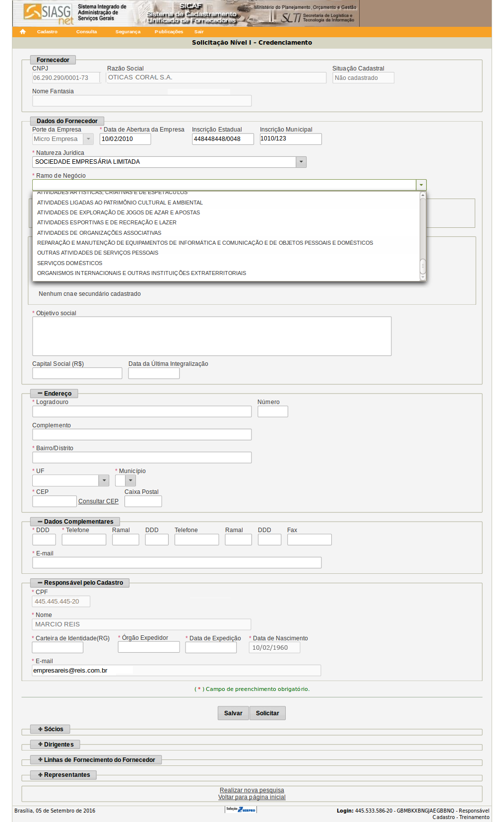
Task: Choose REPARAÇÃO E MANUTENÇÃO DE EQUIPAMENTOS option
Action: click(x=205, y=243)
